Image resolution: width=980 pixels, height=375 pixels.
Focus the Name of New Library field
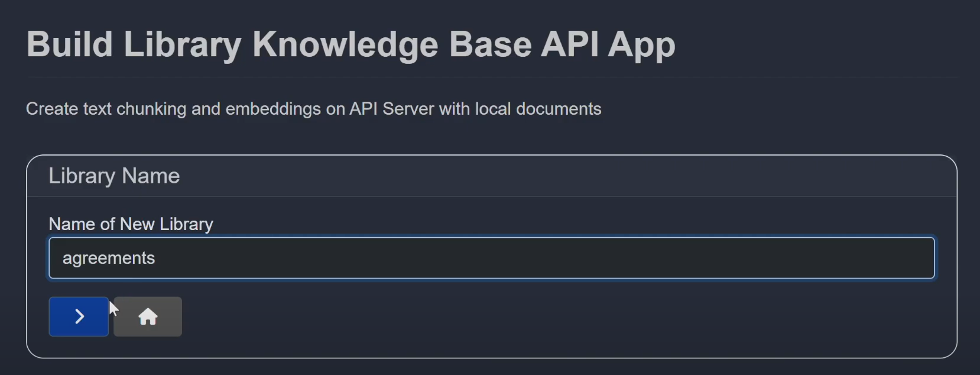click(491, 258)
